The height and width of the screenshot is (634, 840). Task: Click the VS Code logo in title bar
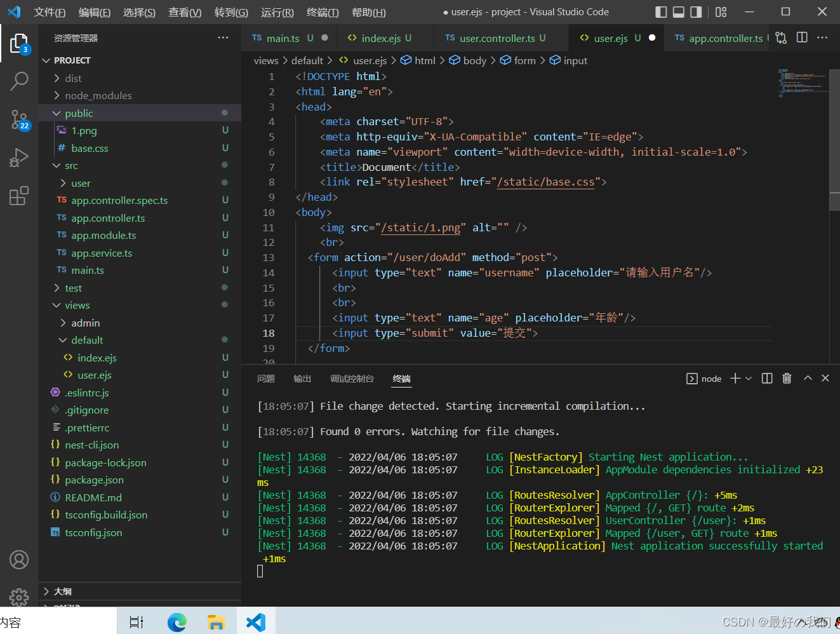click(x=14, y=11)
